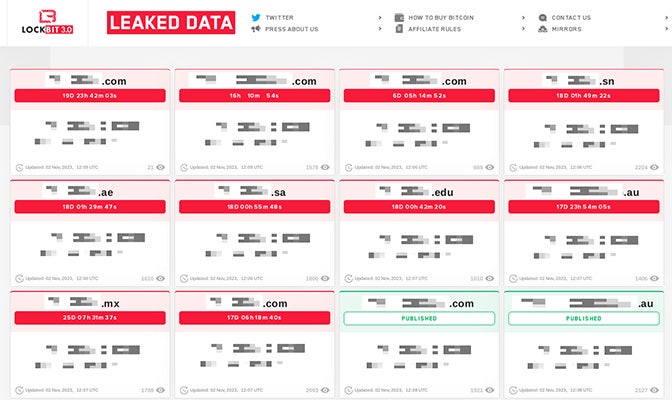This screenshot has width=672, height=400.
Task: Click the first green Published badge
Action: (419, 318)
